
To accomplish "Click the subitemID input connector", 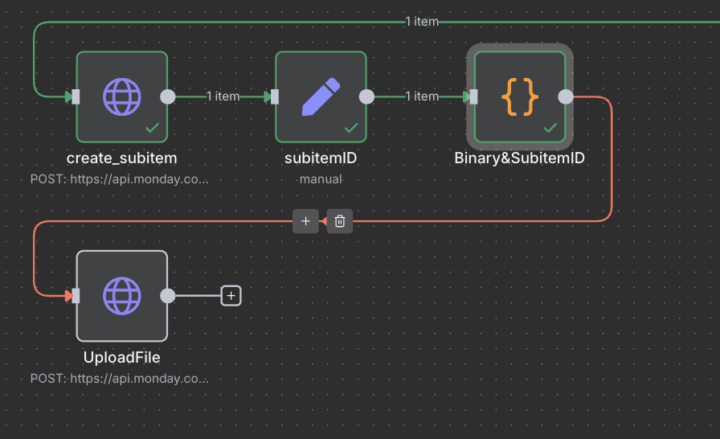I will click(x=275, y=97).
